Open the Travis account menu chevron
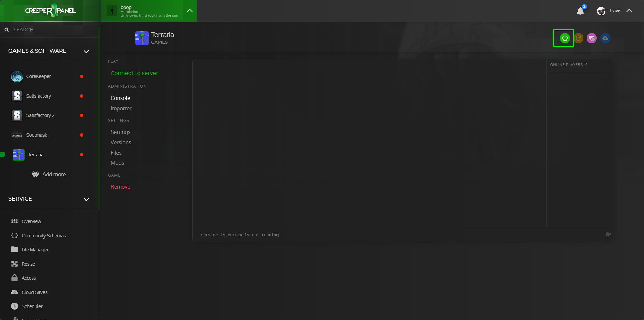Screen dimensions: 644x320 coord(629,11)
